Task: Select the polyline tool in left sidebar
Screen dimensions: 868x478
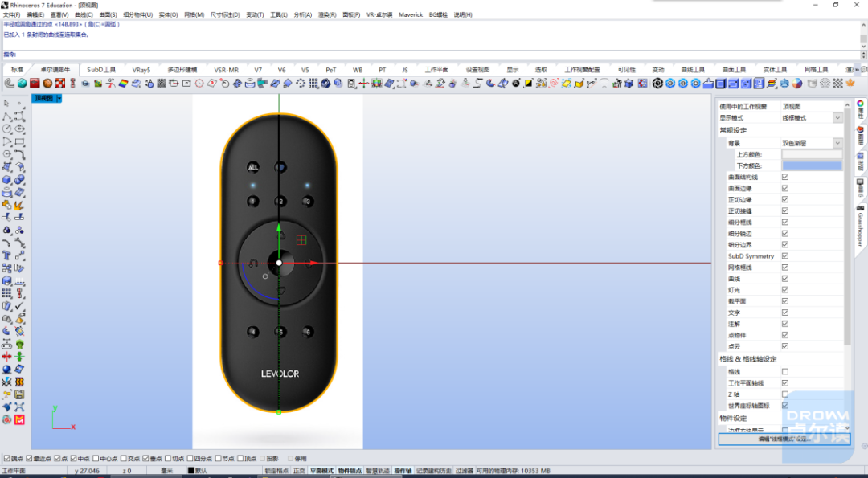Action: coord(6,116)
